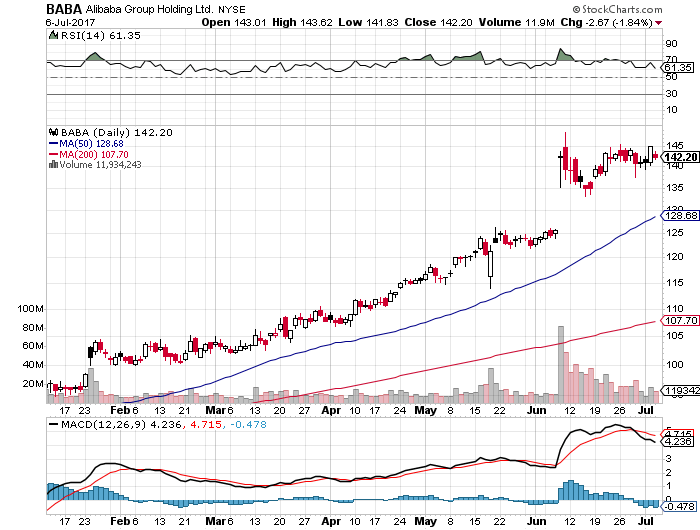Viewport: 700px width, 530px height.
Task: Click the BABA (Daily) 142.20 legend text
Action: coord(117,133)
